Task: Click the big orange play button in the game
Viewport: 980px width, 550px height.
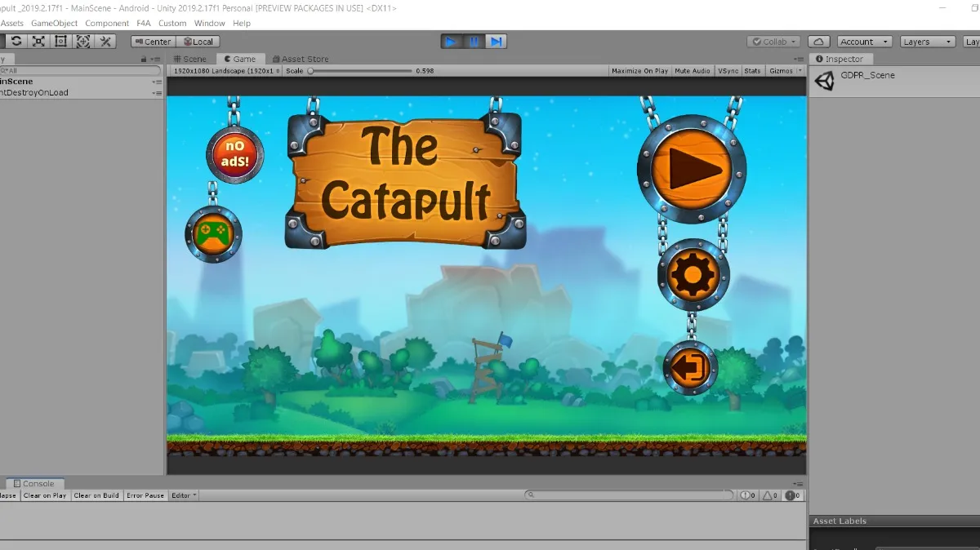Action: click(x=692, y=170)
